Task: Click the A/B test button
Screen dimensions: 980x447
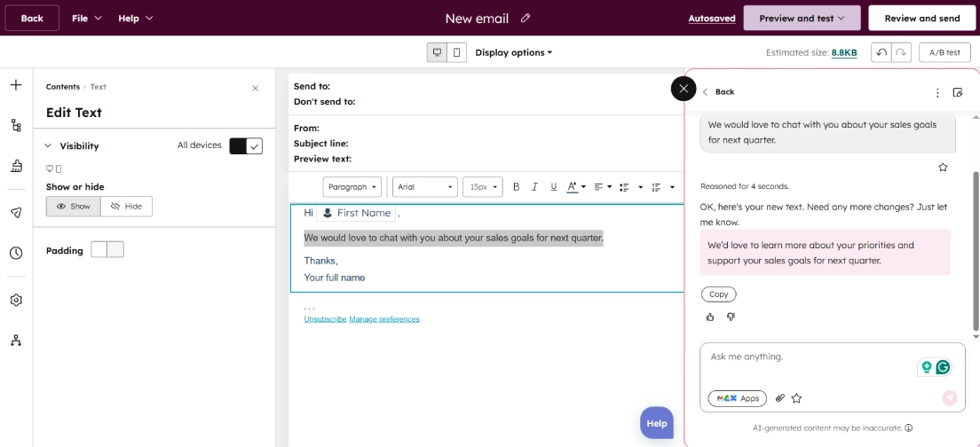Action: tap(944, 52)
